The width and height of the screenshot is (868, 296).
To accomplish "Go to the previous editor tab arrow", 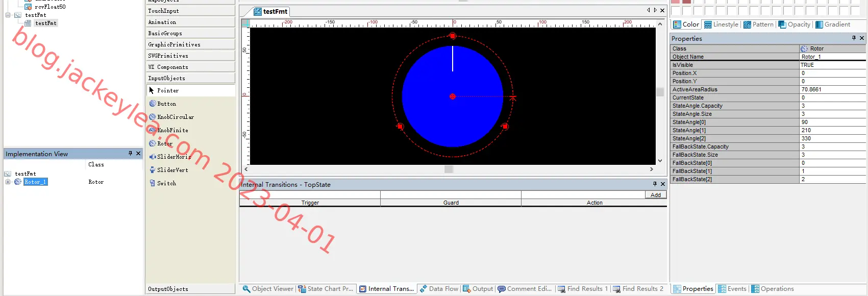I will coord(648,10).
